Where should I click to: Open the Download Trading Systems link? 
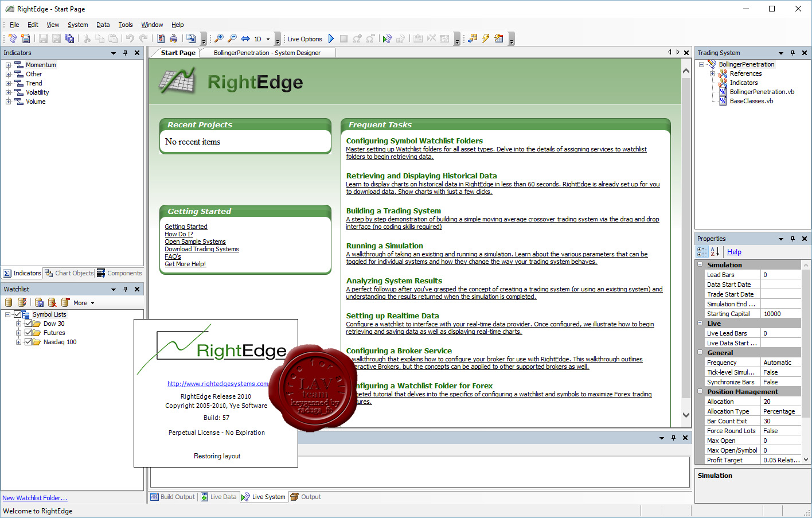(x=202, y=249)
